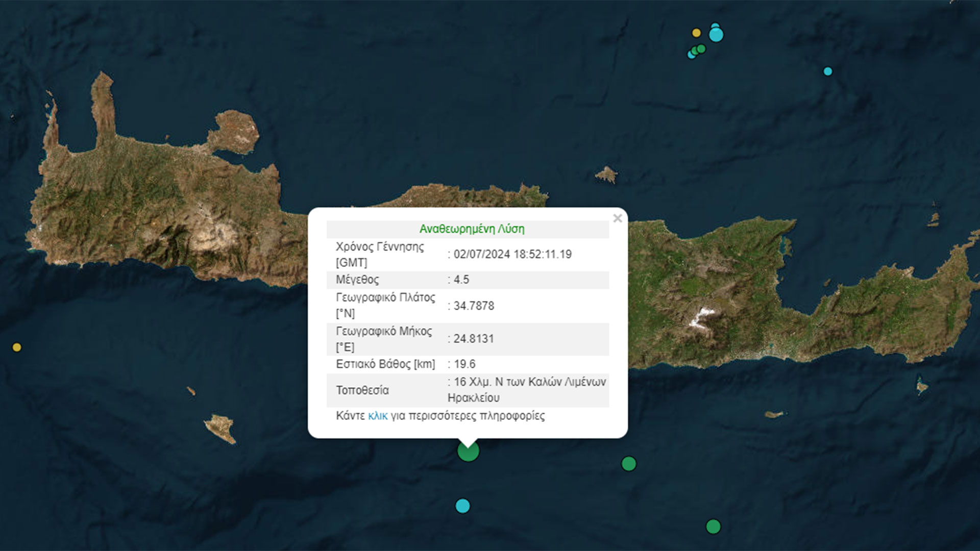Click the small cyan marker partly hidden above the large cyan one
This screenshot has height=551, width=980.
click(715, 25)
